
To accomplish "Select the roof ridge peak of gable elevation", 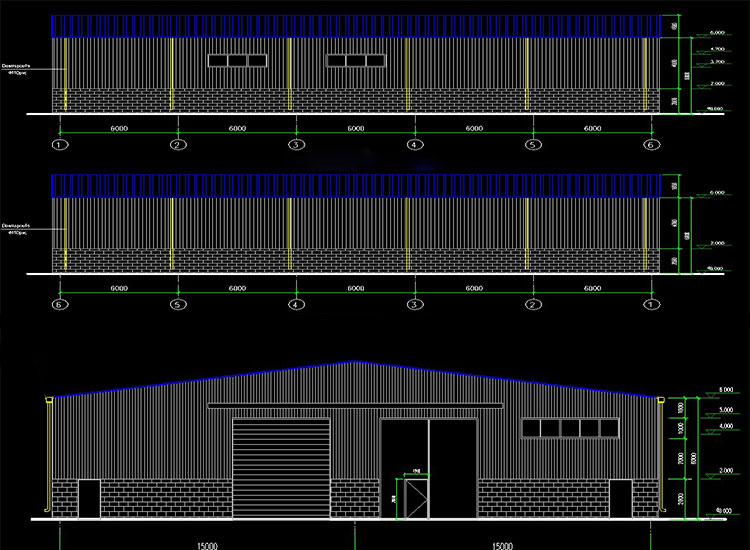I will (x=350, y=362).
